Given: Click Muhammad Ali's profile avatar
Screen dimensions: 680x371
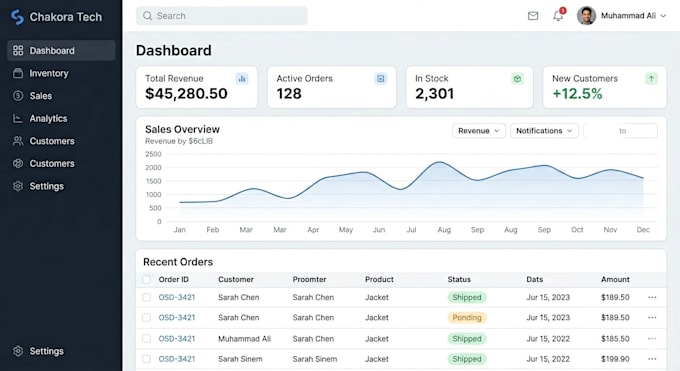Looking at the screenshot, I should click(586, 16).
